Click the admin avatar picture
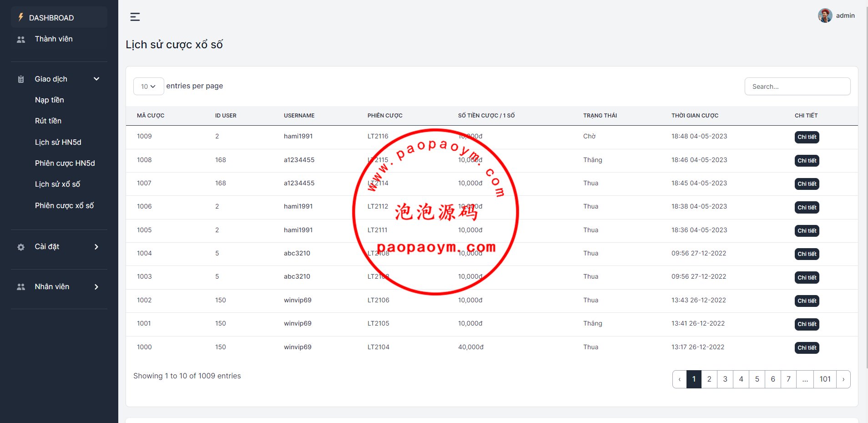This screenshot has height=423, width=868. (x=825, y=15)
